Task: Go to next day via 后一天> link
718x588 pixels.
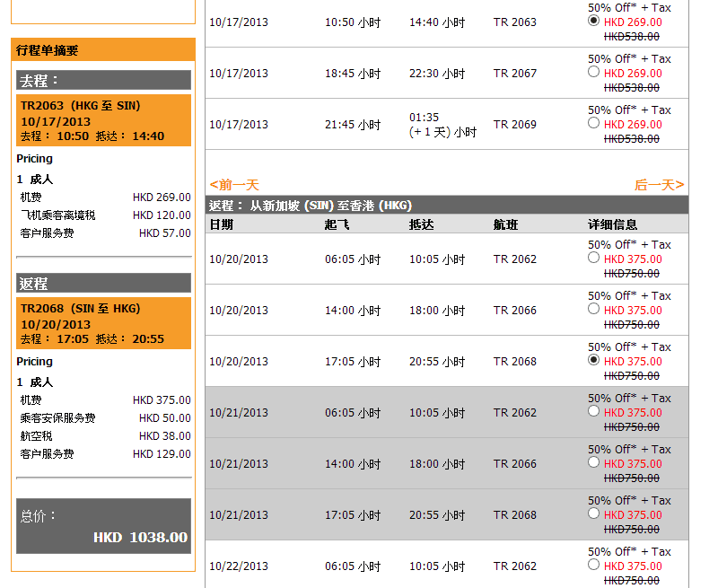Action: coord(659,185)
